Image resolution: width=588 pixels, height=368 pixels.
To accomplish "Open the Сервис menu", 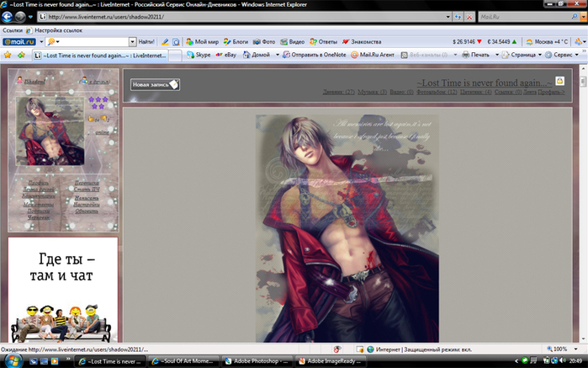I will pyautogui.click(x=561, y=55).
